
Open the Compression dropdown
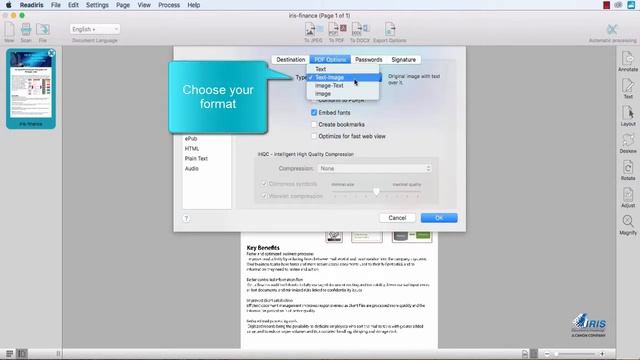pos(375,169)
